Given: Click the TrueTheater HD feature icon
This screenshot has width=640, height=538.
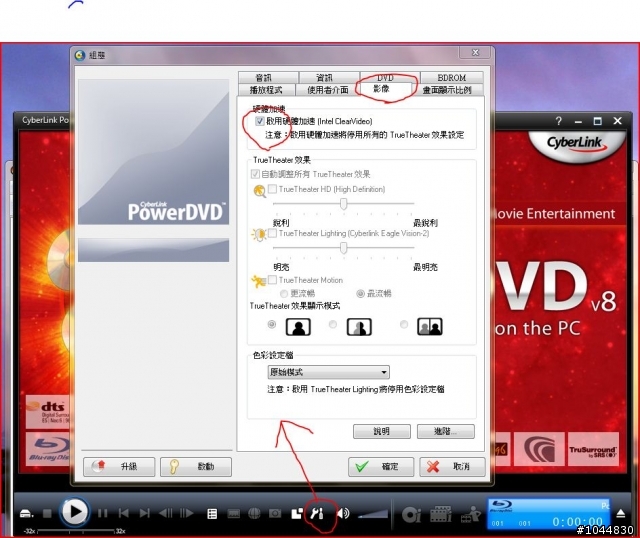Looking at the screenshot, I should coord(260,191).
